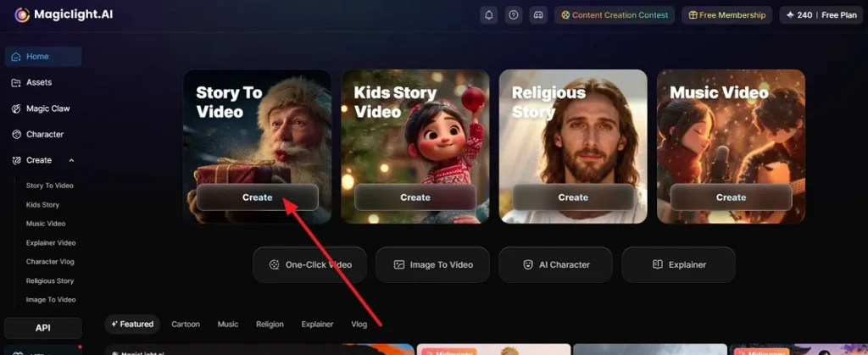The height and width of the screenshot is (355, 868).
Task: Click the Image To Video picture icon
Action: pos(399,265)
